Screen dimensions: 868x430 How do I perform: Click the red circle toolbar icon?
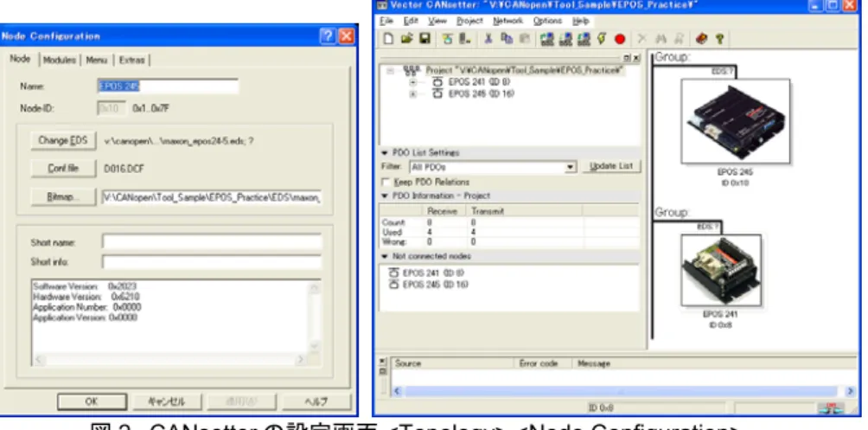click(620, 39)
